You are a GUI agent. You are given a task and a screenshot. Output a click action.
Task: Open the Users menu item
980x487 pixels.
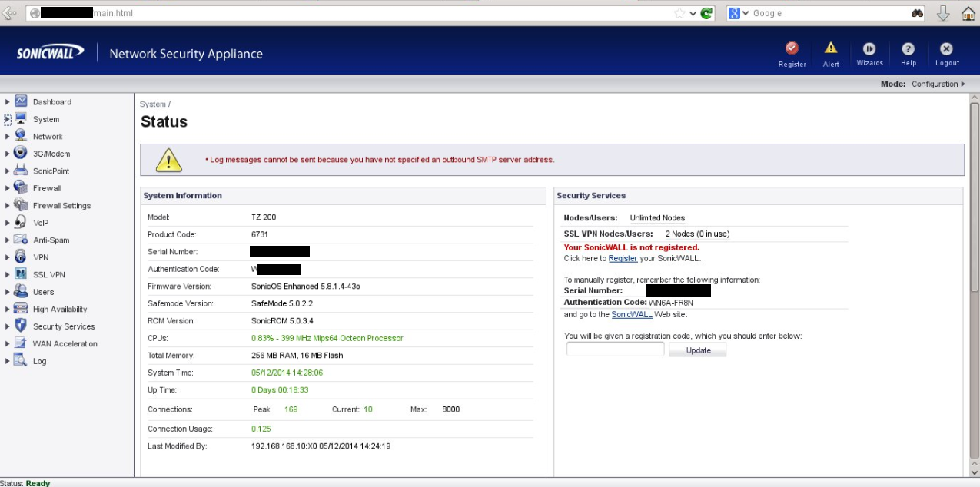point(43,292)
